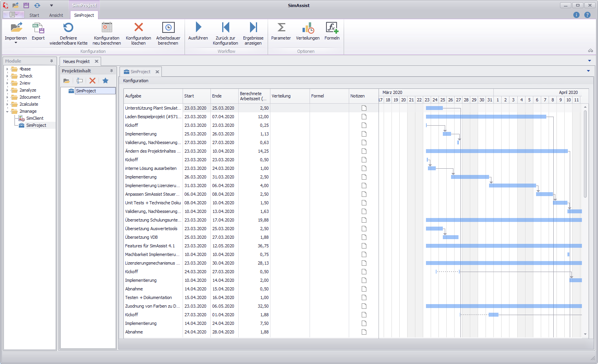
Task: Pin the Module panel
Action: pos(51,61)
